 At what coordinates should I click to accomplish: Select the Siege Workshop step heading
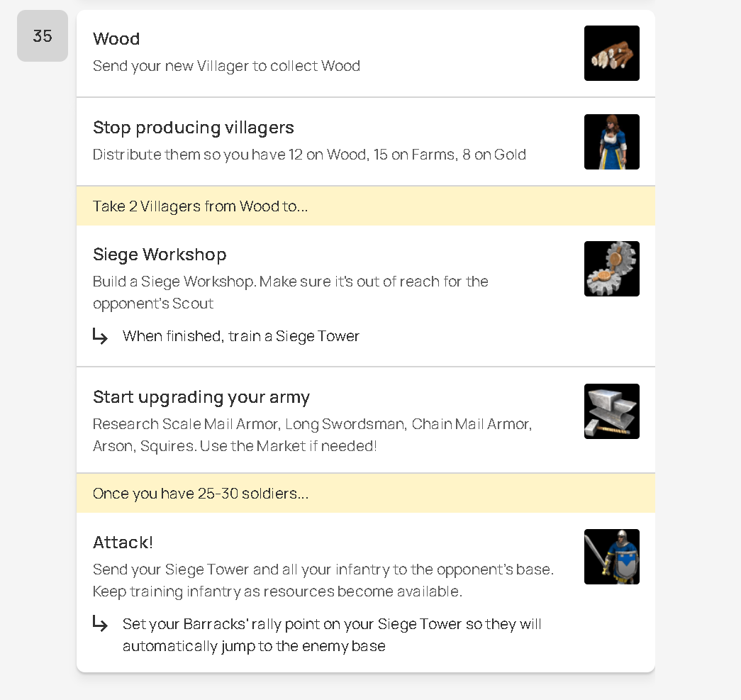(160, 255)
